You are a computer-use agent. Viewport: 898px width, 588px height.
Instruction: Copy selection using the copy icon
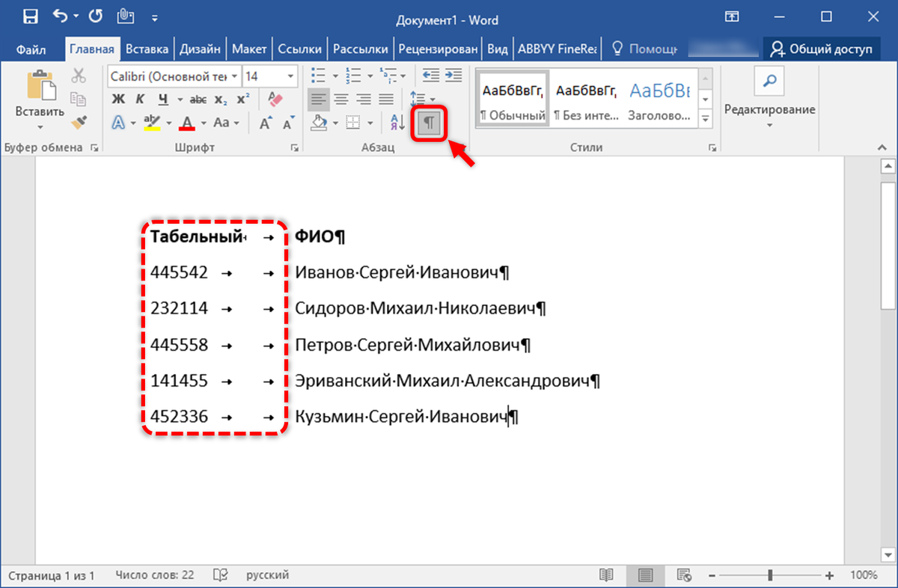(x=79, y=98)
